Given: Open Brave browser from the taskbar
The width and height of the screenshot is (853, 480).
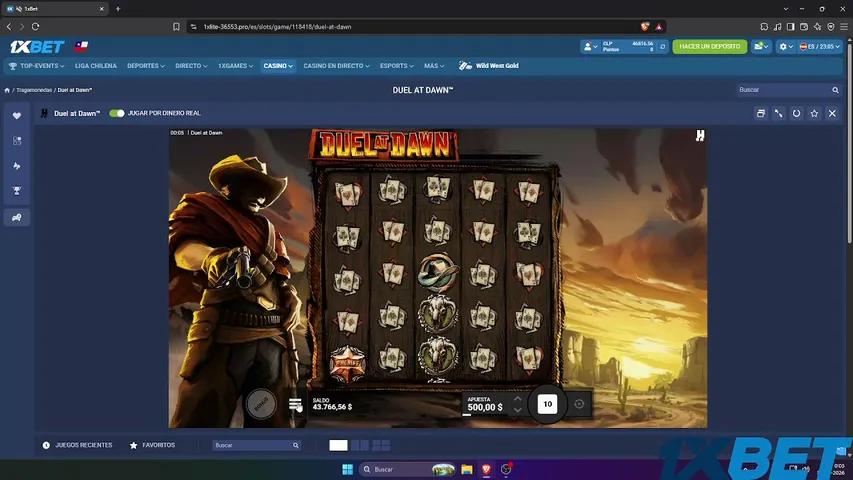Looking at the screenshot, I should click(486, 469).
